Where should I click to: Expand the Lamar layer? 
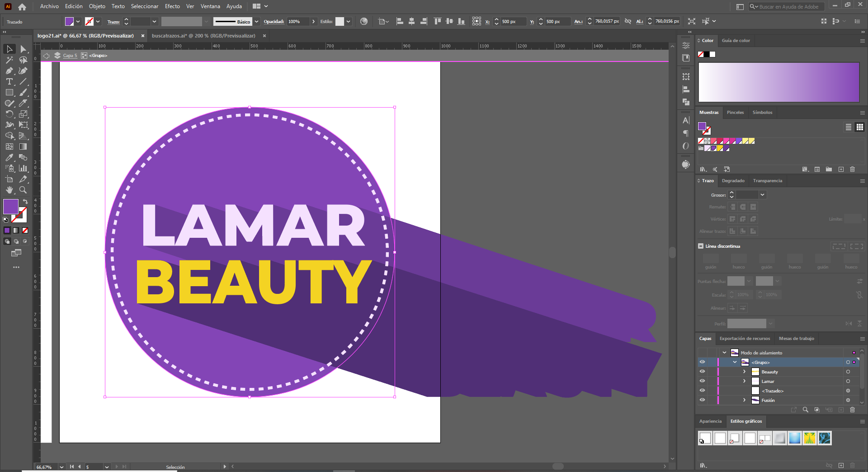pyautogui.click(x=744, y=381)
